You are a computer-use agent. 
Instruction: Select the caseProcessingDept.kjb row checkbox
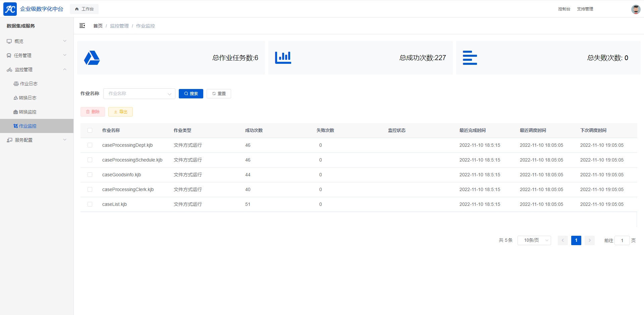(90, 145)
